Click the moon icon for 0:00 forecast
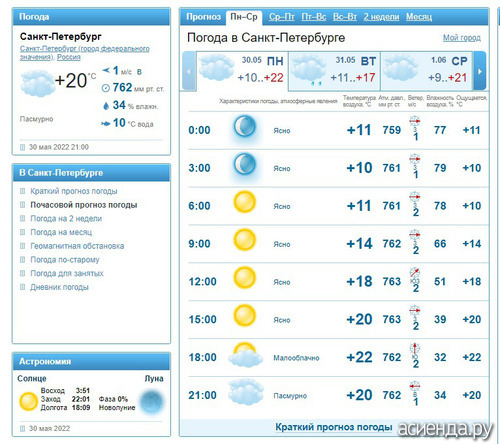Viewport: 500px width, 444px height. 244,126
